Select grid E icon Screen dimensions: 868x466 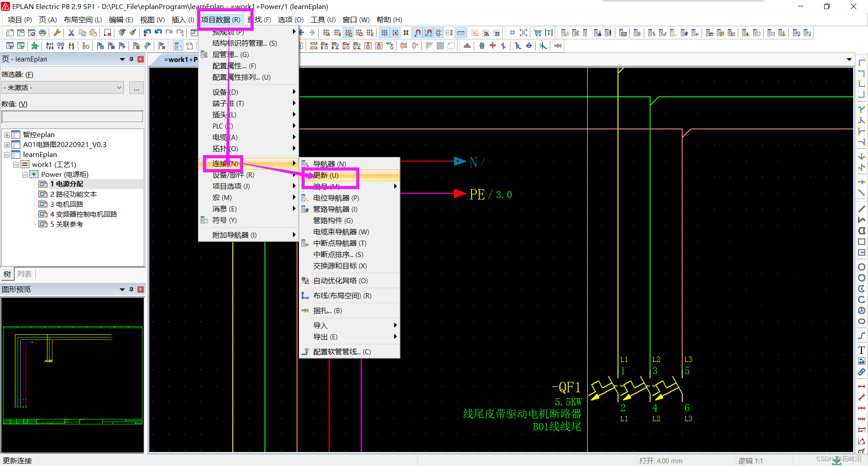[x=370, y=33]
